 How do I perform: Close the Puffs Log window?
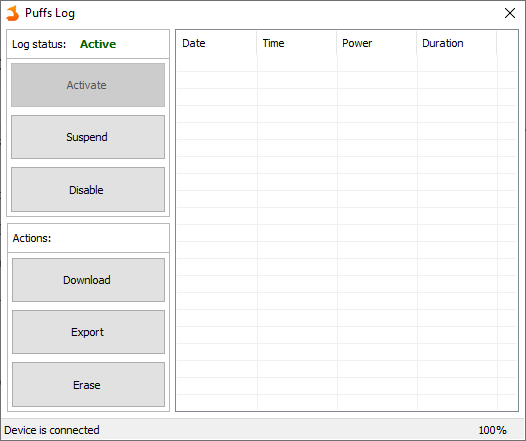(x=510, y=13)
